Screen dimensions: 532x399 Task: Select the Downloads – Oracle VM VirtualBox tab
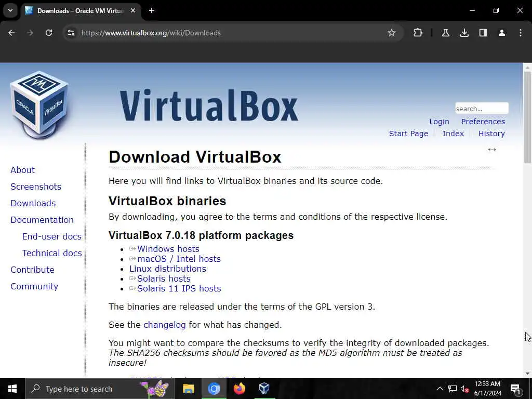[81, 10]
